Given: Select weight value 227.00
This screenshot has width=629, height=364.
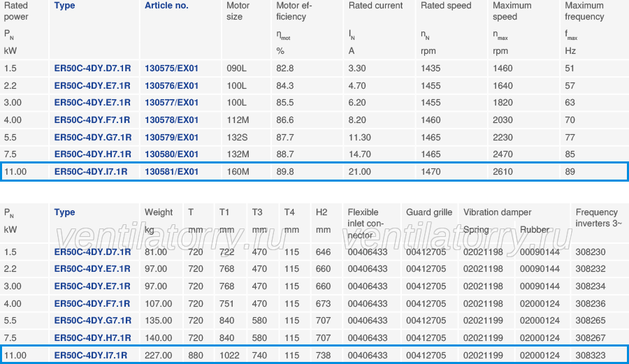Looking at the screenshot, I should pos(158,356).
